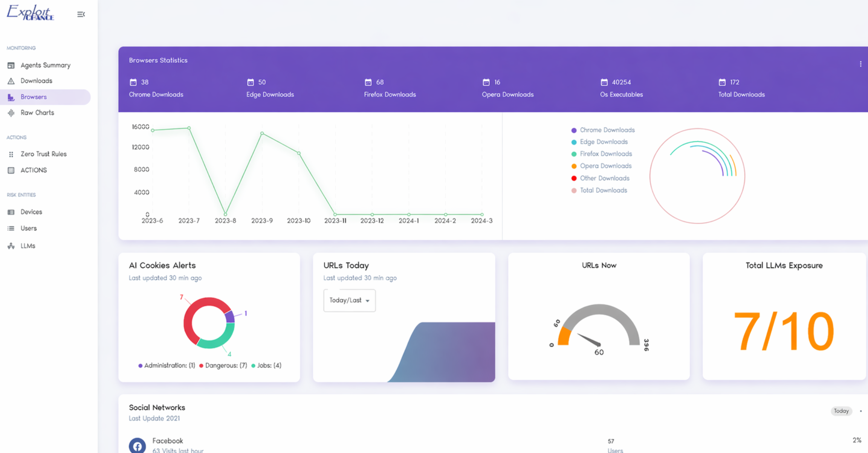Click the Exploit Clearance logo
The height and width of the screenshot is (453, 868).
pyautogui.click(x=31, y=12)
